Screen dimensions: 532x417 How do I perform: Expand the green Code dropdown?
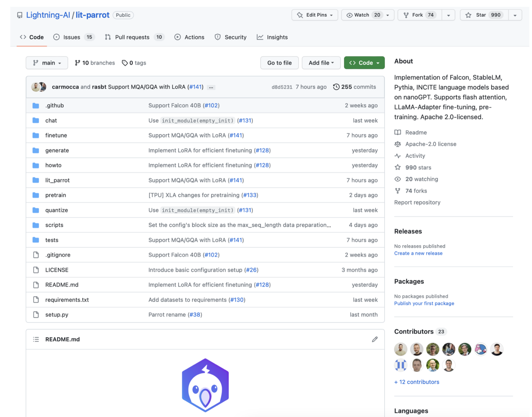click(x=364, y=63)
